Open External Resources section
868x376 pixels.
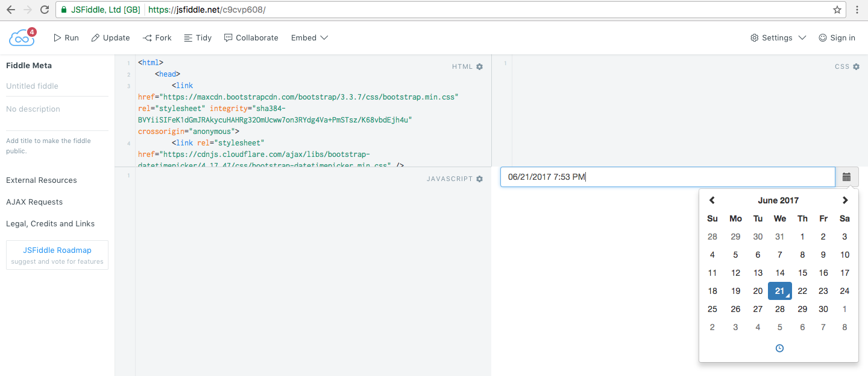[41, 180]
